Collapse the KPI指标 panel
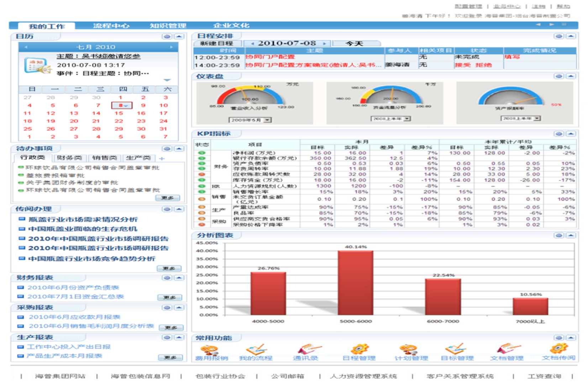 click(571, 134)
